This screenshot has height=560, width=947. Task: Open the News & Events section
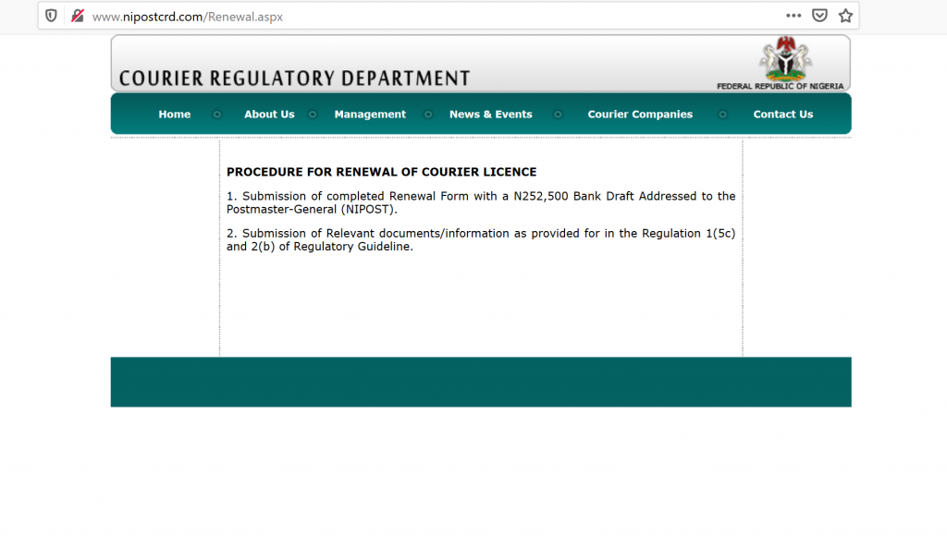pyautogui.click(x=490, y=115)
